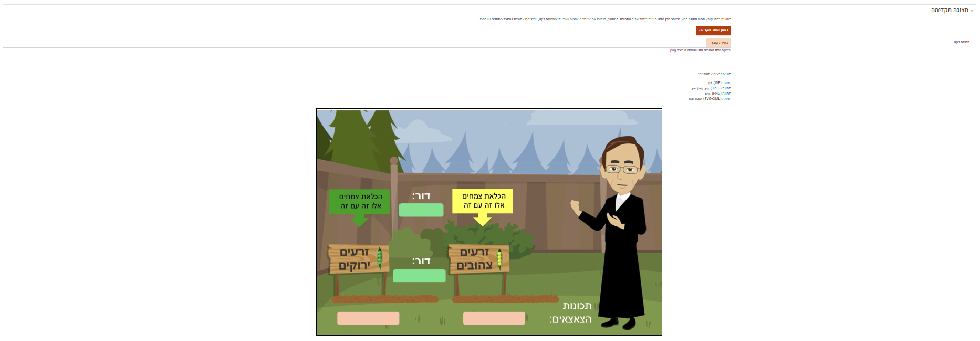Click the רענון תצוגה מקדימה button

713,30
